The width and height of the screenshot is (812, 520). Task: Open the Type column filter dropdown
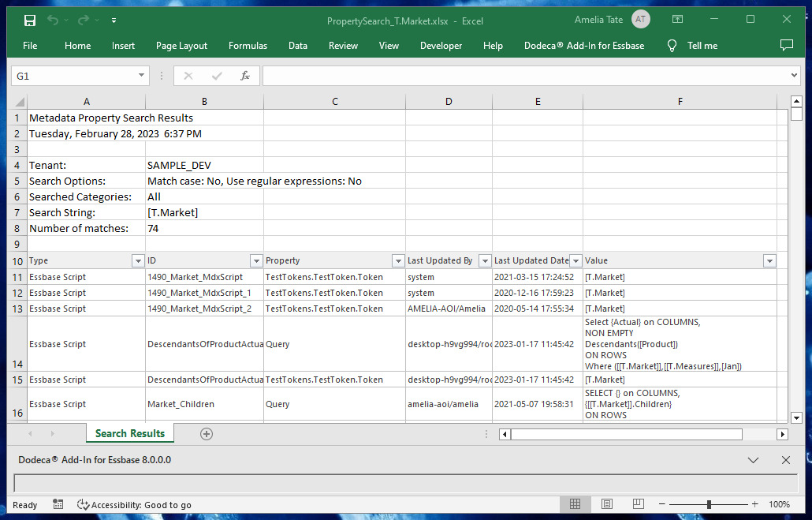(x=138, y=260)
